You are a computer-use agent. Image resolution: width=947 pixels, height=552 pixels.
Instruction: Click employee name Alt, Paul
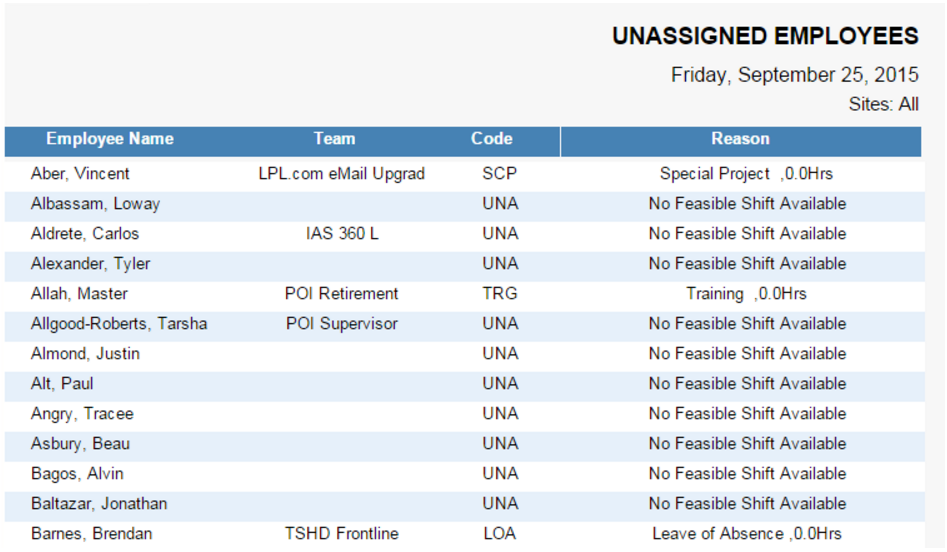[62, 384]
